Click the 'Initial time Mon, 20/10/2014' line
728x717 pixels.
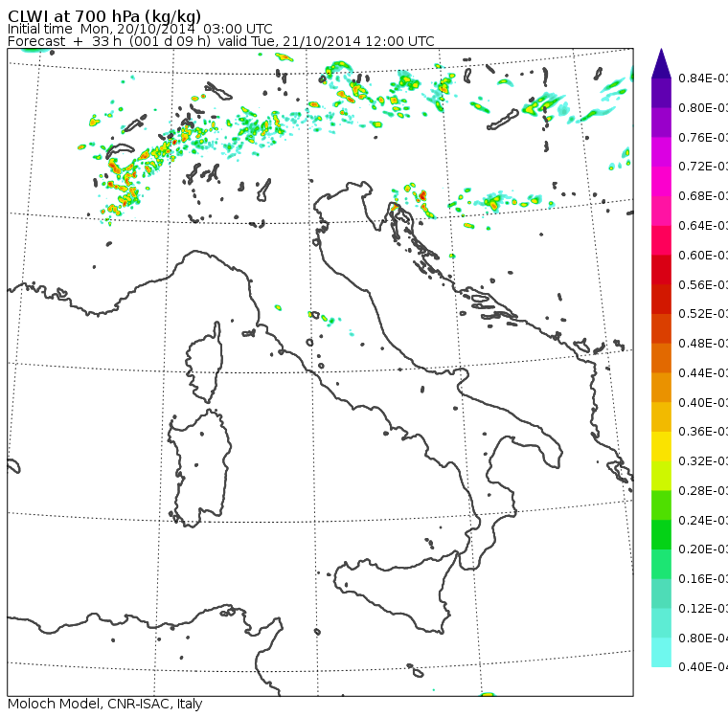pyautogui.click(x=140, y=29)
